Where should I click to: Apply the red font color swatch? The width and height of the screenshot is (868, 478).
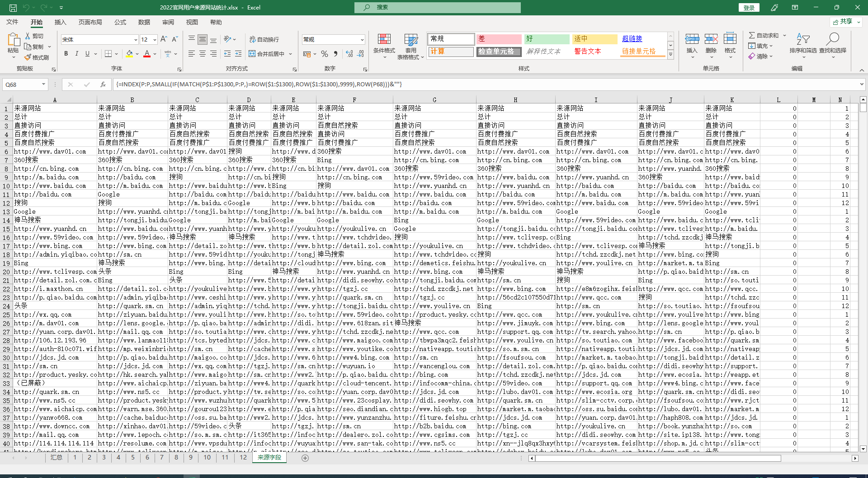click(x=147, y=54)
